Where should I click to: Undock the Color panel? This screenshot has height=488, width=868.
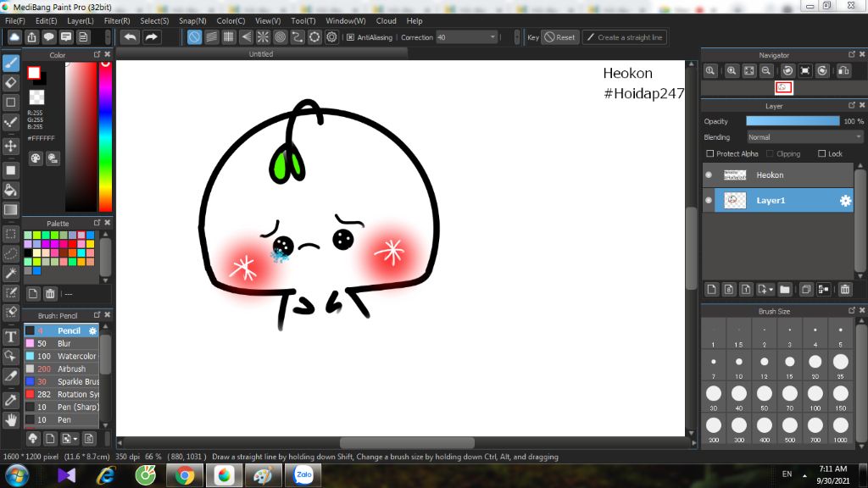pyautogui.click(x=97, y=54)
